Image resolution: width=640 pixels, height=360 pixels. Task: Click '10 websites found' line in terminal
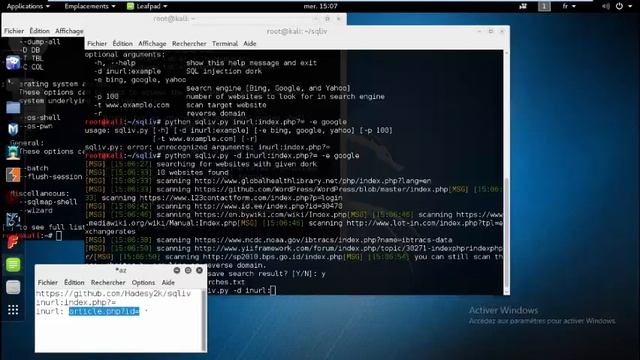coord(192,173)
